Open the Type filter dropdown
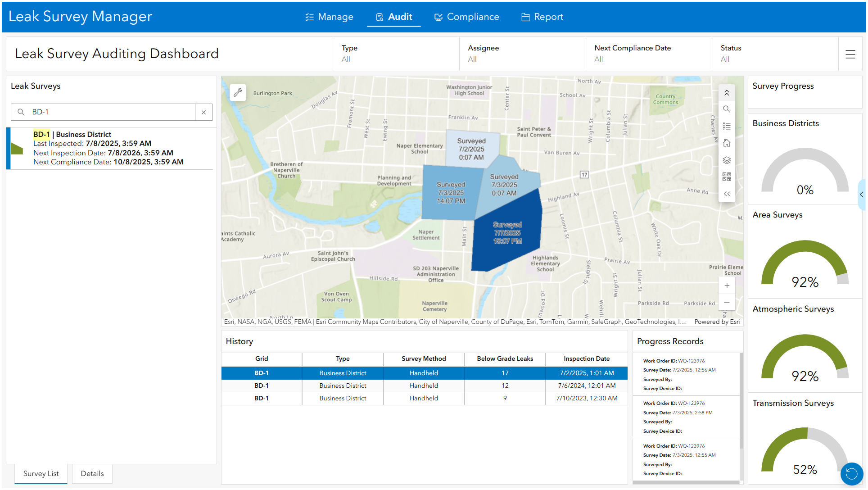 point(396,54)
